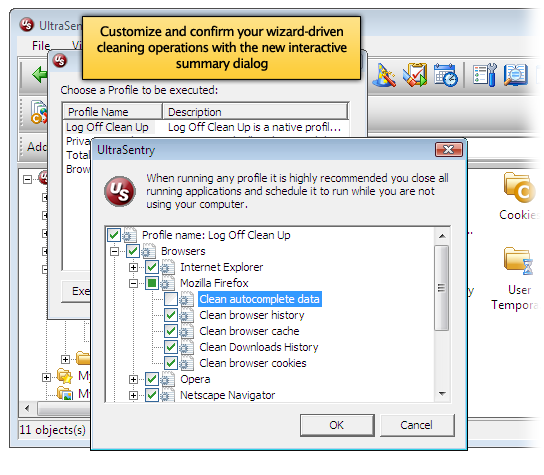The width and height of the screenshot is (544, 475).
Task: Select the 'Clean autocomplete data' label
Action: click(260, 299)
